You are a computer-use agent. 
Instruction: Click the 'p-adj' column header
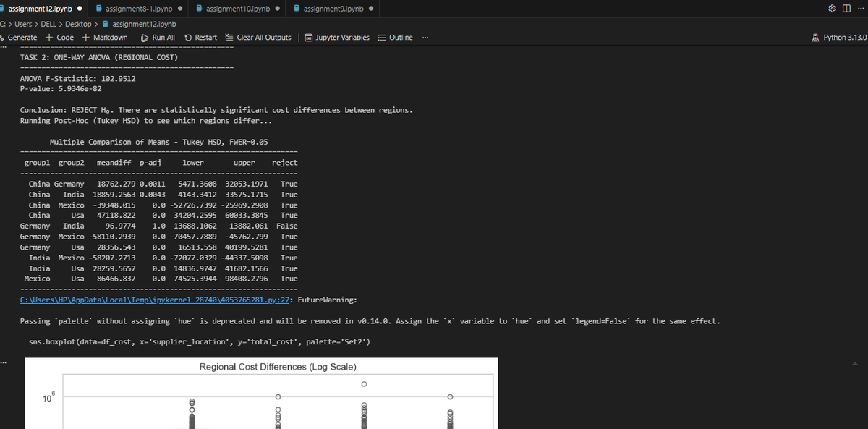(x=150, y=163)
